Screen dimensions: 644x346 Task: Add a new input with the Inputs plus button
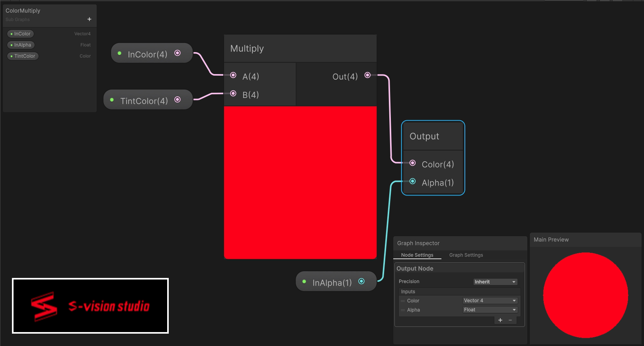point(500,320)
